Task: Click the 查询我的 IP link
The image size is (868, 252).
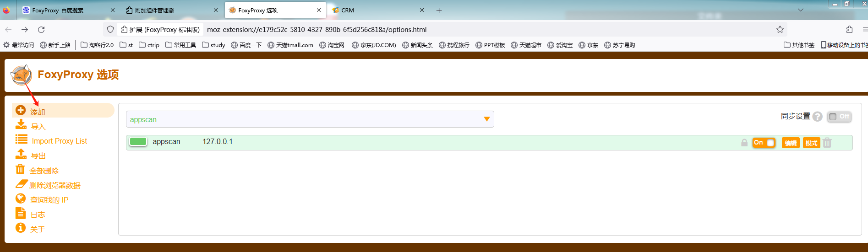Action: 49,200
